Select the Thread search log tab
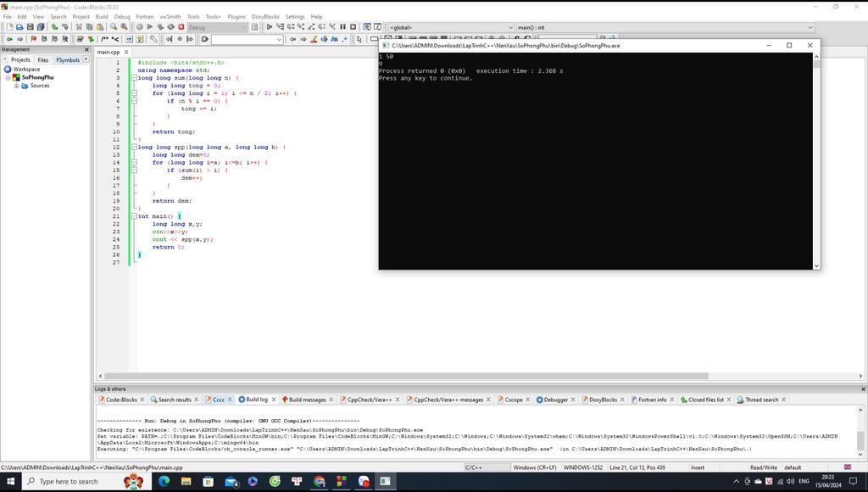The width and height of the screenshot is (868, 492). 762,400
